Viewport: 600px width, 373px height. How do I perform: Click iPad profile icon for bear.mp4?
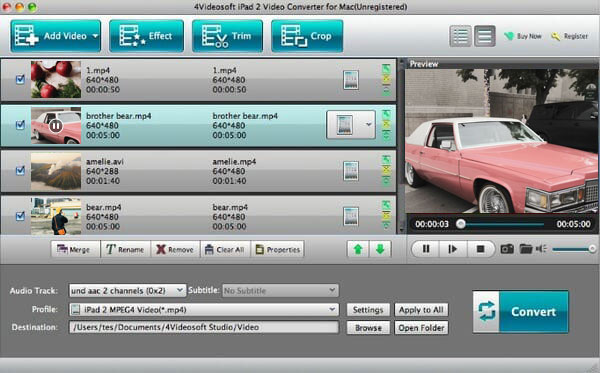351,217
